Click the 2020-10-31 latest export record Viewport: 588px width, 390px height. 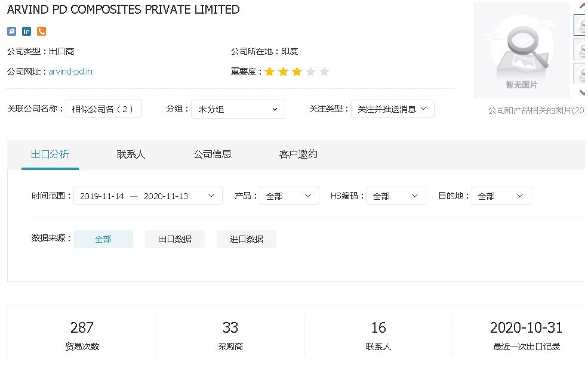coord(527,335)
